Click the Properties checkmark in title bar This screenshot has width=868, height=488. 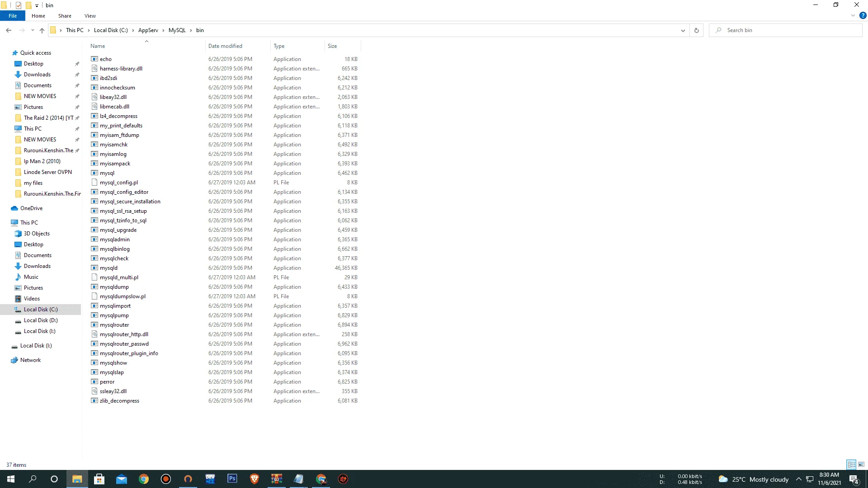click(19, 5)
